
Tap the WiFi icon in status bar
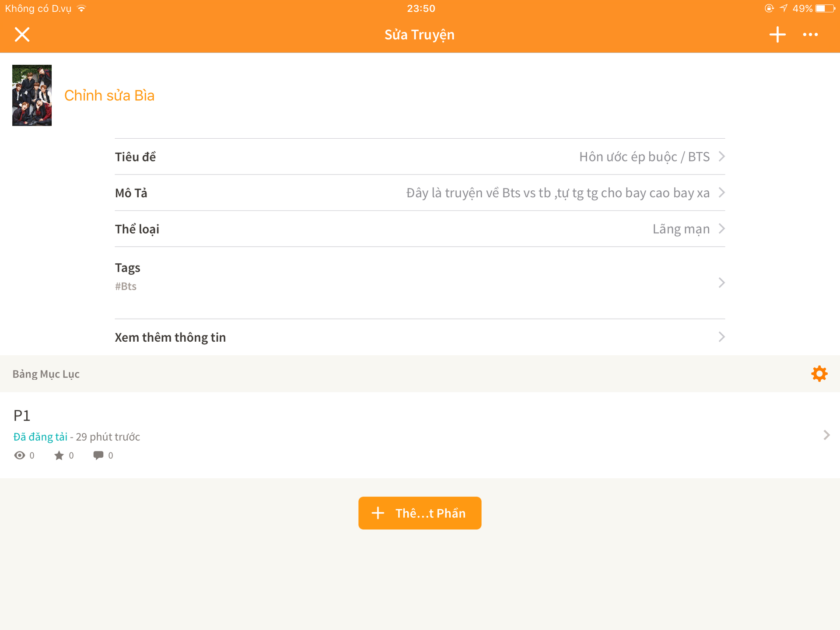(x=81, y=8)
